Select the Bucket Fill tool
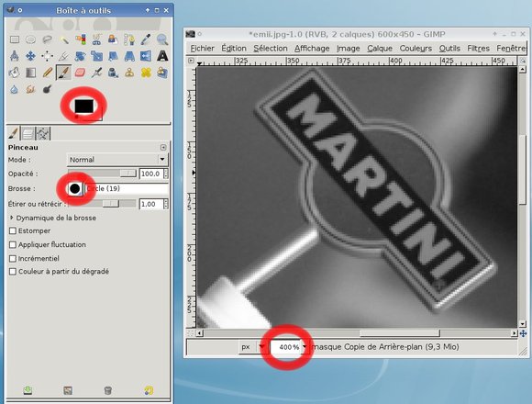The width and height of the screenshot is (532, 404). [x=15, y=73]
